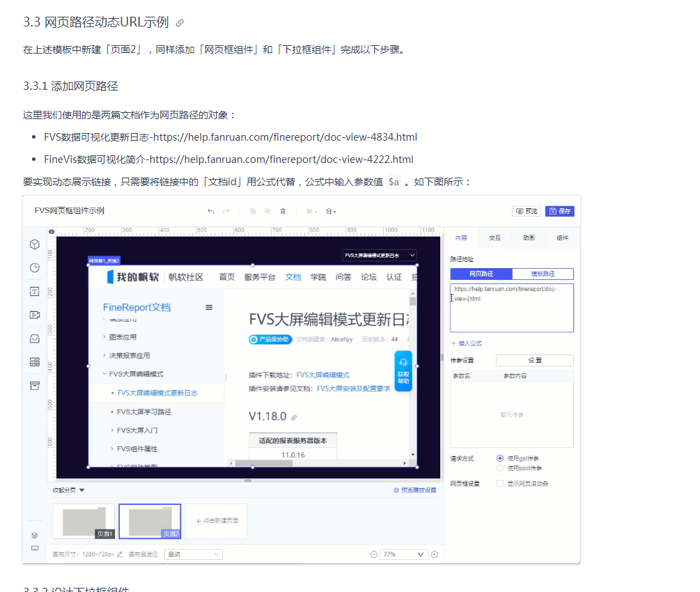Toggle the eye icon at ruler corner
Image resolution: width=700 pixels, height=592 pixels.
[52, 231]
